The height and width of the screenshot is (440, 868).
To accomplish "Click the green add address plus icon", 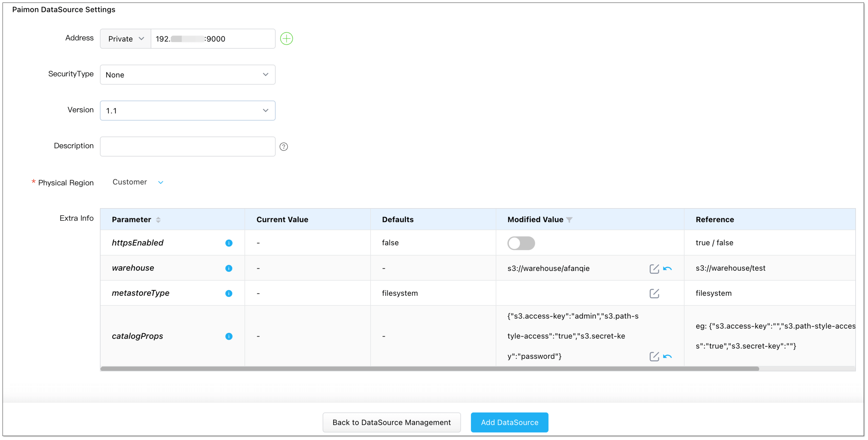I will 286,38.
